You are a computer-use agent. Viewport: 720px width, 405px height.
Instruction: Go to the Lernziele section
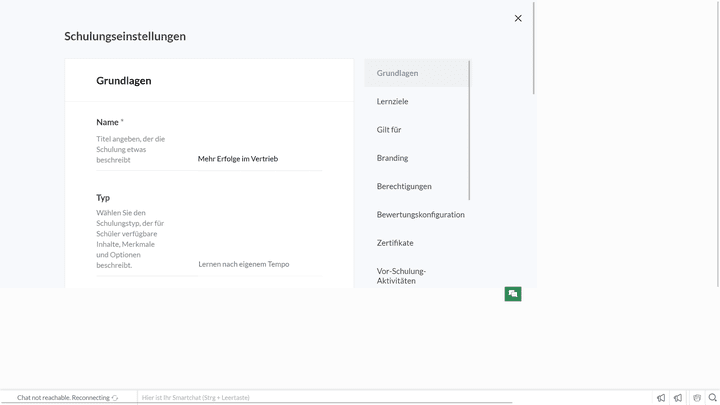click(x=392, y=101)
